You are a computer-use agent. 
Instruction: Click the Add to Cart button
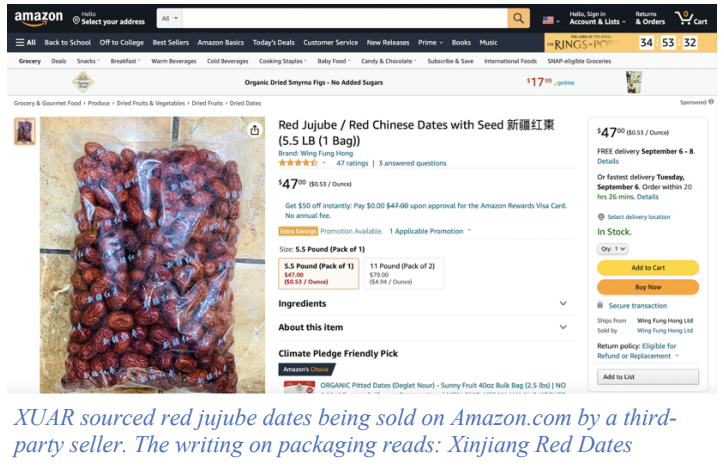pyautogui.click(x=648, y=267)
